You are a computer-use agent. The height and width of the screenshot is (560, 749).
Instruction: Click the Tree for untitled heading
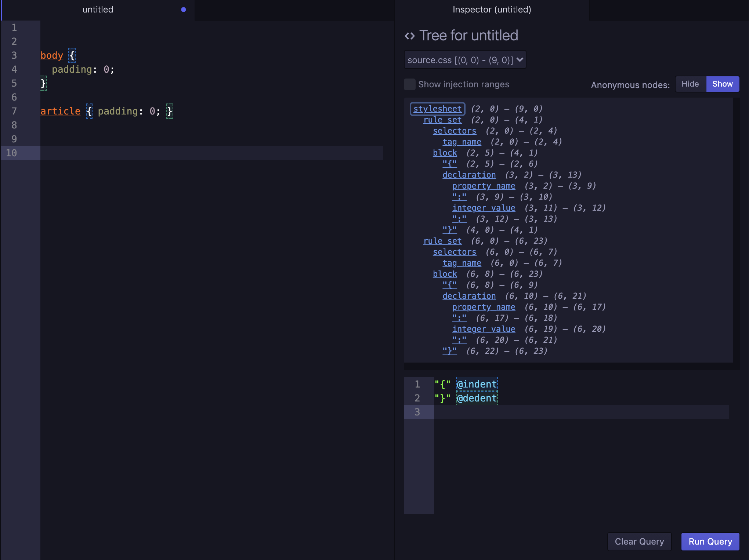point(468,36)
